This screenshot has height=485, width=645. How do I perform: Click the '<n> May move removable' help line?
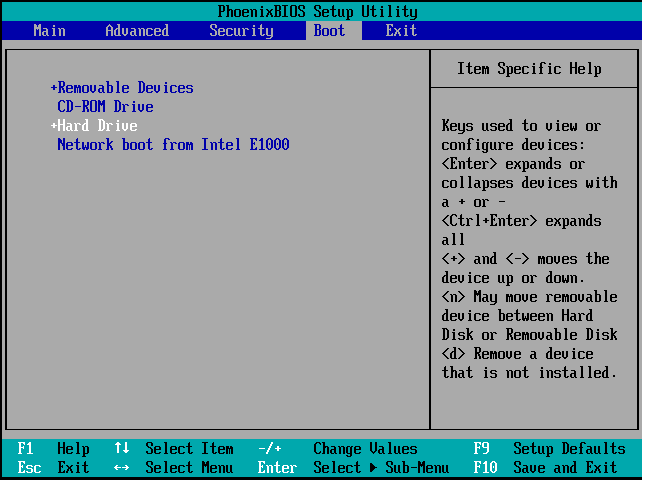click(x=529, y=297)
